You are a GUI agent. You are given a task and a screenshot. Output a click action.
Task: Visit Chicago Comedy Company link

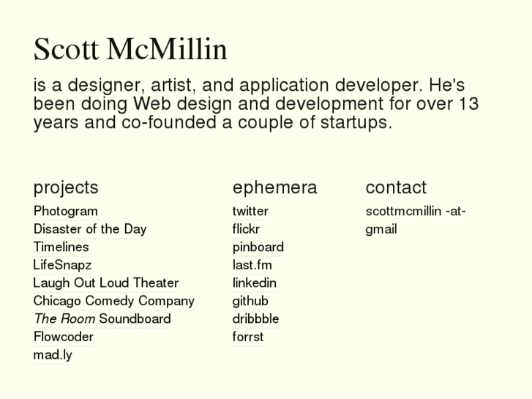tap(113, 301)
